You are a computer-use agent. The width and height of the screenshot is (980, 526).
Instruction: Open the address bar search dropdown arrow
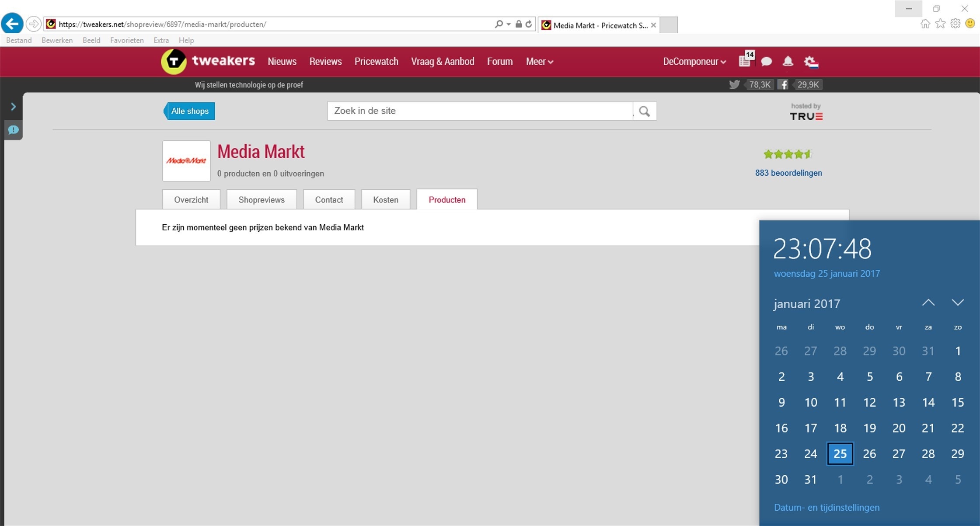point(508,24)
